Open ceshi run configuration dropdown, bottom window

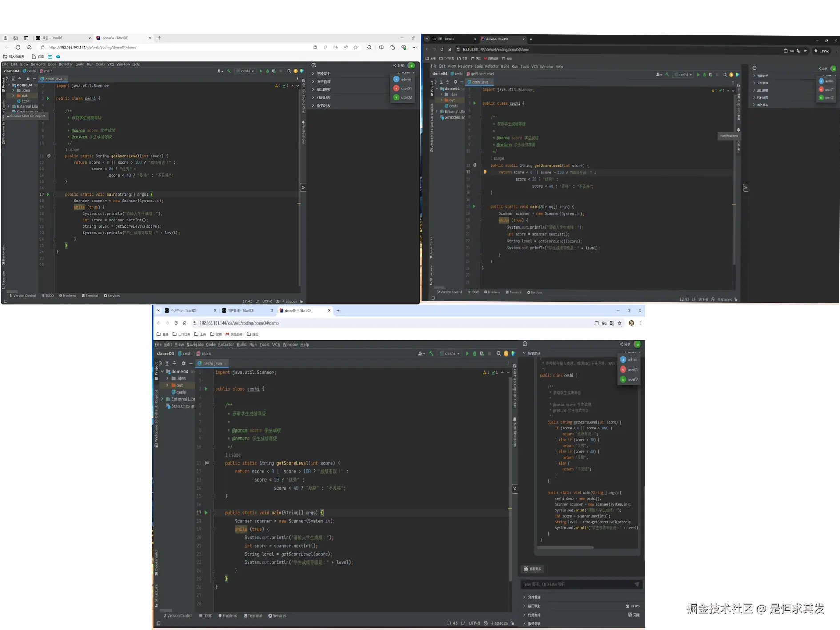point(450,353)
